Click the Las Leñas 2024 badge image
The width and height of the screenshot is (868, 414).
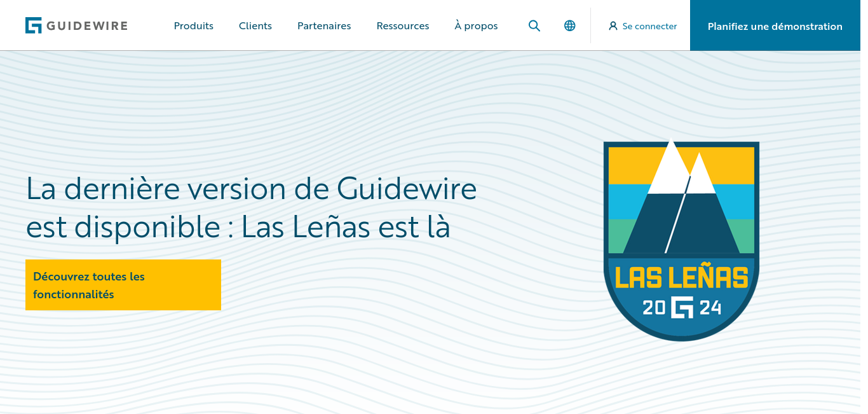(681, 239)
